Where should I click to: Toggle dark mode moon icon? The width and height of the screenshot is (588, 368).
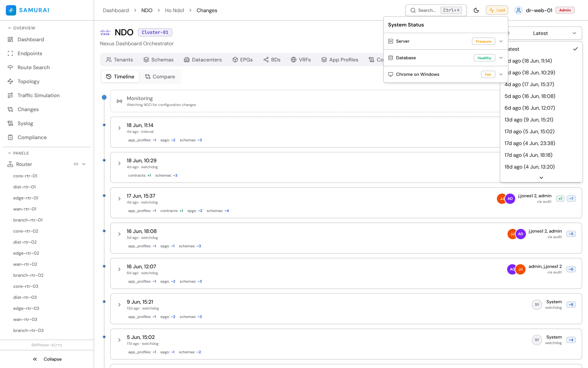476,10
